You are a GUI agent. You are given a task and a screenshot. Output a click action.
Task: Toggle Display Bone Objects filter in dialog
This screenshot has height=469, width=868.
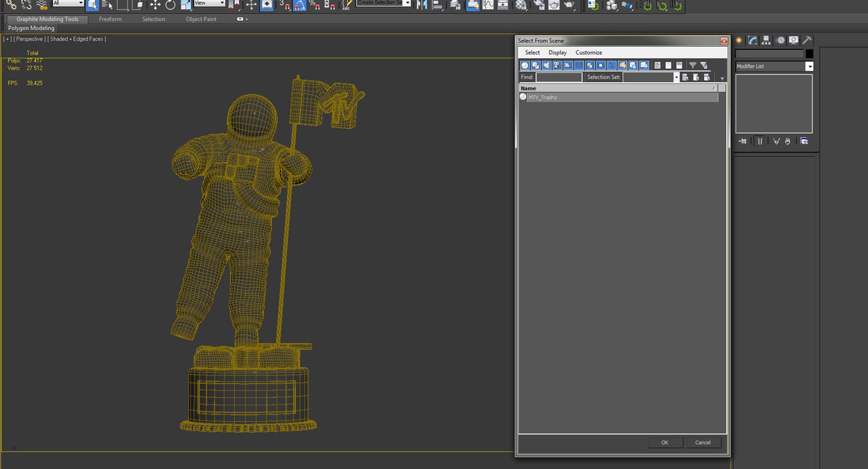click(612, 66)
